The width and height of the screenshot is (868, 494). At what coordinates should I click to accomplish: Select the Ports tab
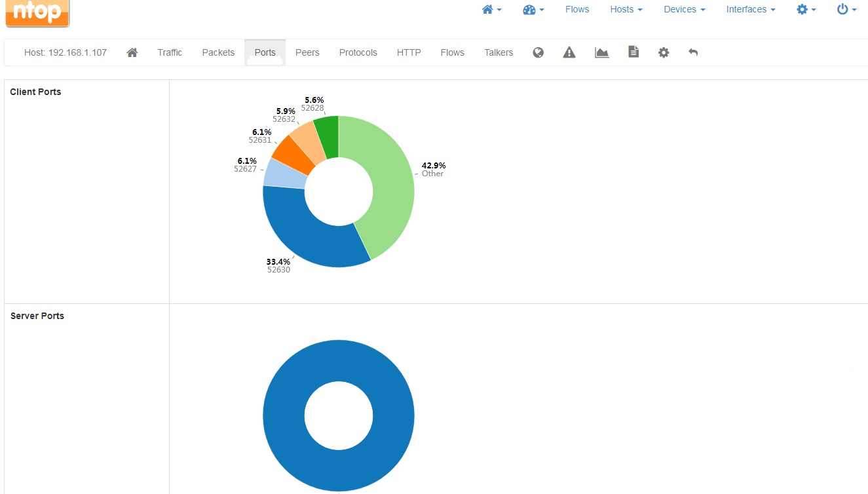pyautogui.click(x=265, y=52)
